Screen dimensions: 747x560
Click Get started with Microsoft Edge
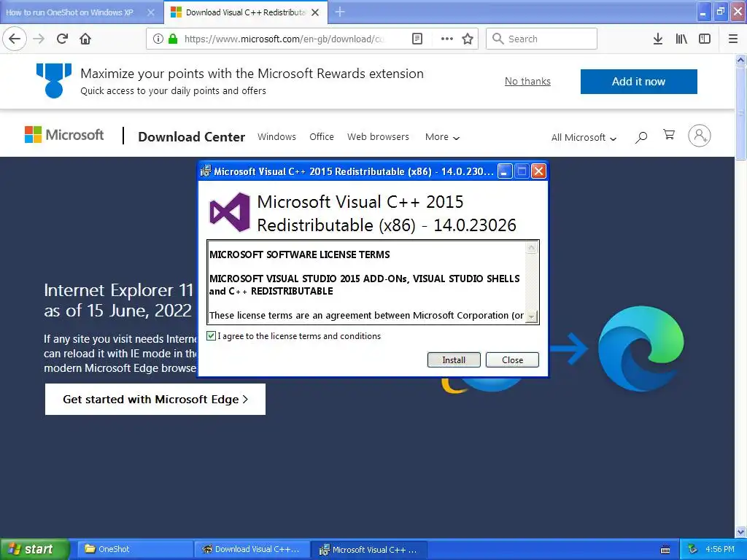click(155, 399)
